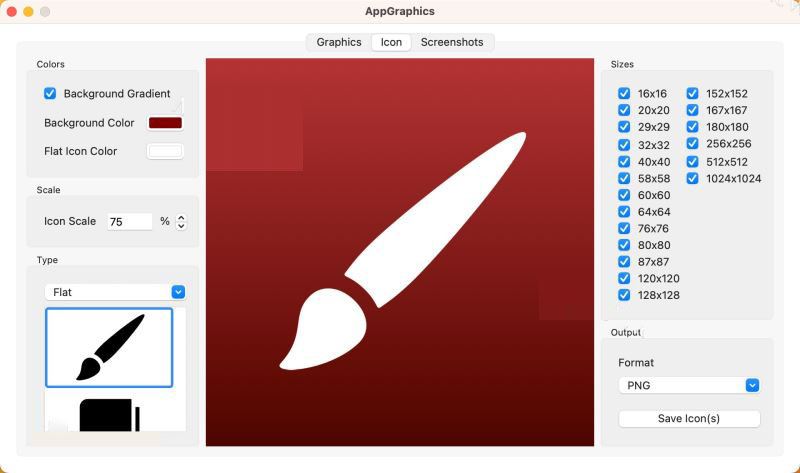Toggle the 32x32 size checkbox

(624, 145)
